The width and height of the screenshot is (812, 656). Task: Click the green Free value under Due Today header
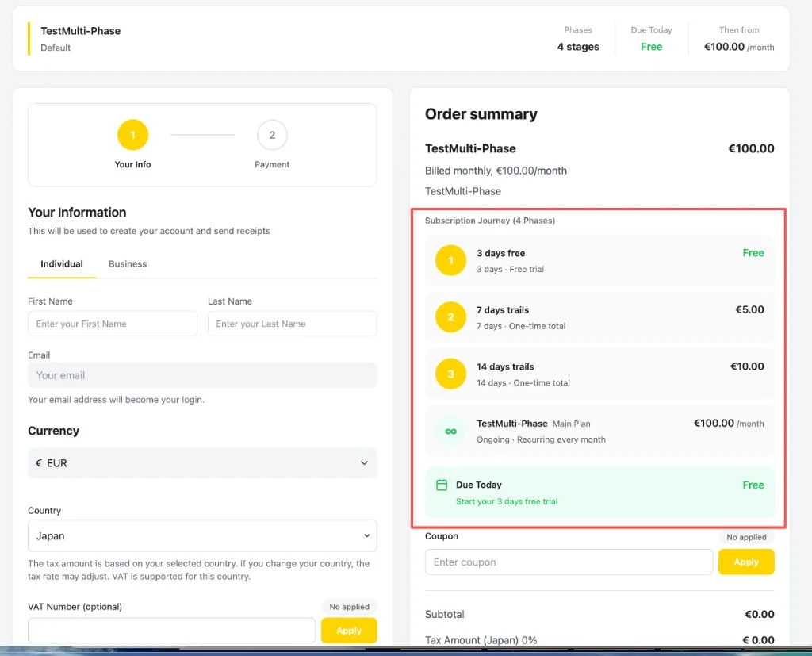click(x=651, y=47)
